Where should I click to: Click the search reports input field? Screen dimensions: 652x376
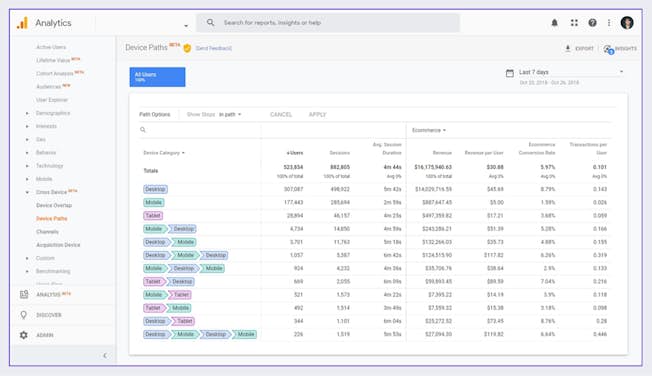coord(328,23)
